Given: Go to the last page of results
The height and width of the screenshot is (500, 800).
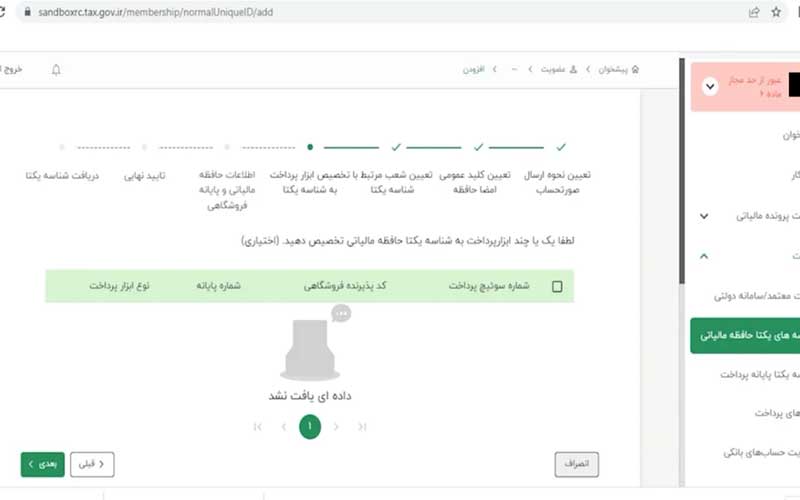Looking at the screenshot, I should click(258, 427).
